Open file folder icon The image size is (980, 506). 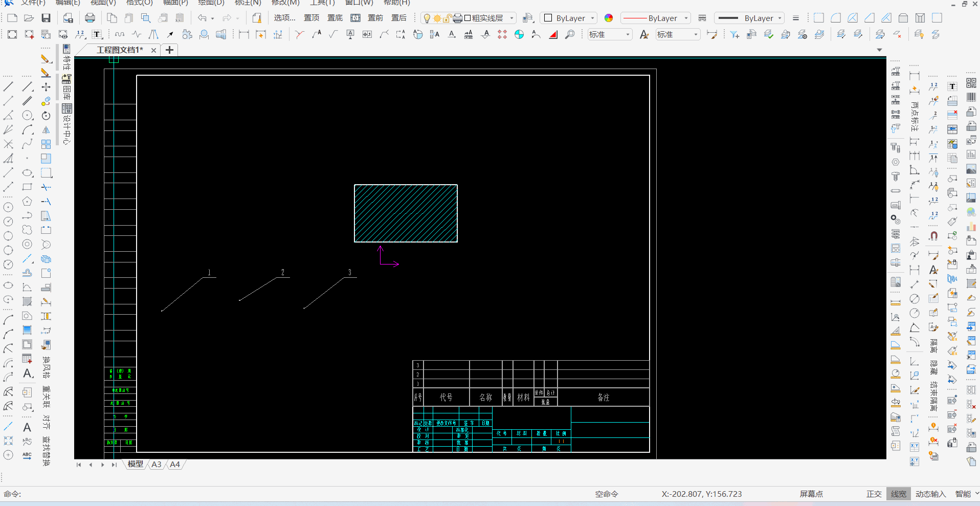coord(29,18)
